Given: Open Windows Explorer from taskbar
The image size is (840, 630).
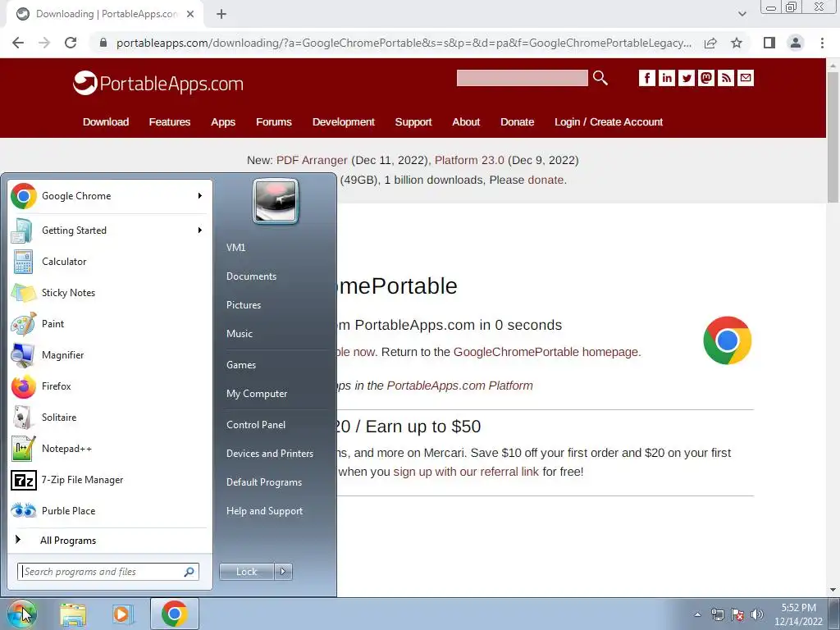Looking at the screenshot, I should click(73, 614).
